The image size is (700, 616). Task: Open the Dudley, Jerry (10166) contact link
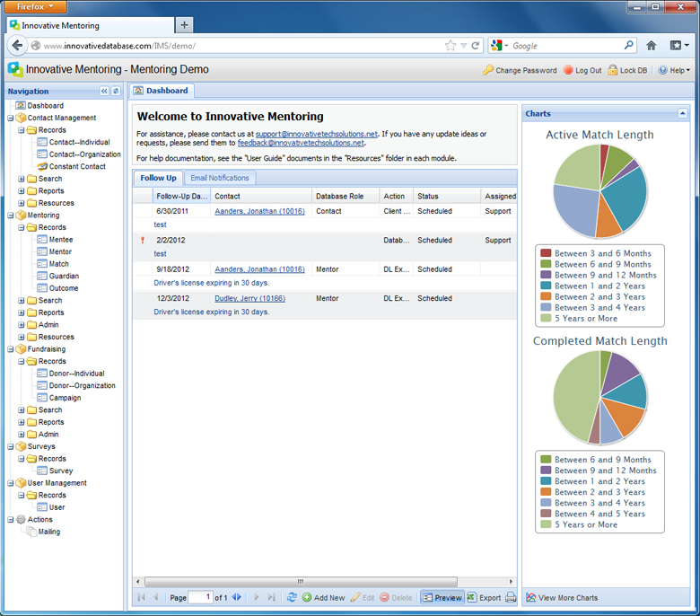click(250, 298)
